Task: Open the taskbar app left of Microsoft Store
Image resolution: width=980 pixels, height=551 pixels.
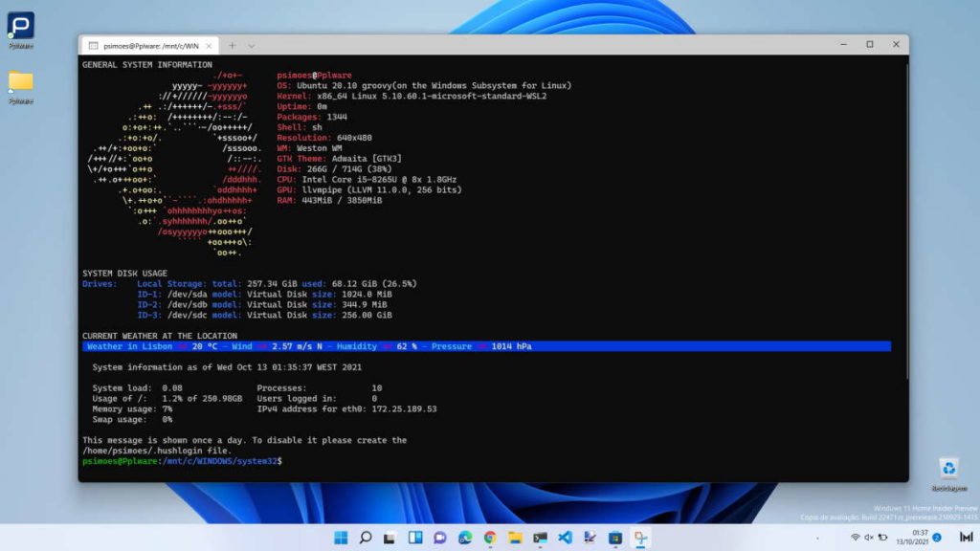Action: (x=590, y=538)
